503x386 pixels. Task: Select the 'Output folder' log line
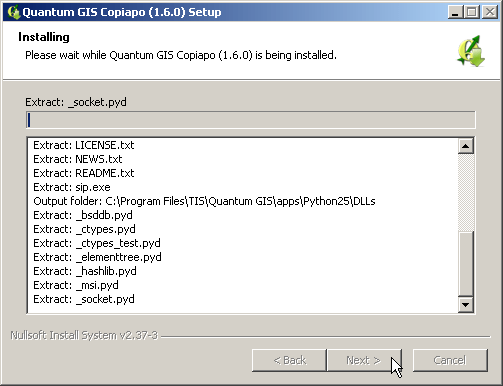(204, 201)
